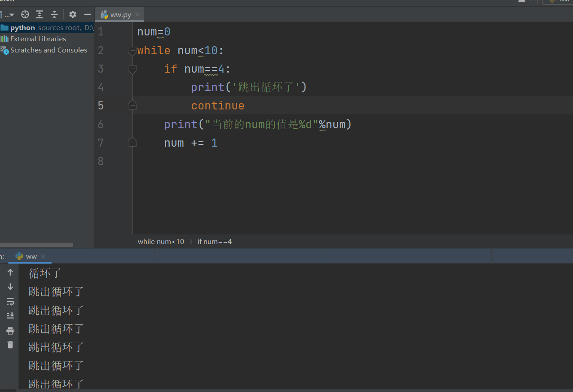This screenshot has height=392, width=573.
Task: Print the console output
Action: (x=10, y=331)
